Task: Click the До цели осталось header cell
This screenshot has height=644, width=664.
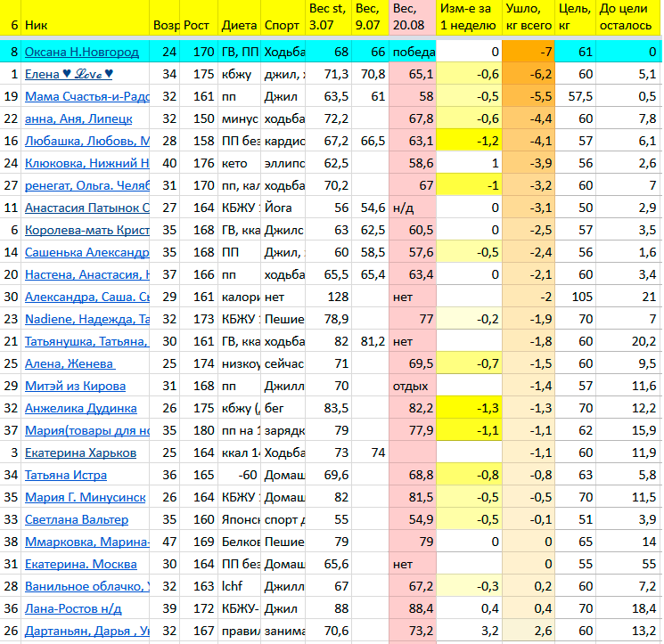Action: point(628,18)
